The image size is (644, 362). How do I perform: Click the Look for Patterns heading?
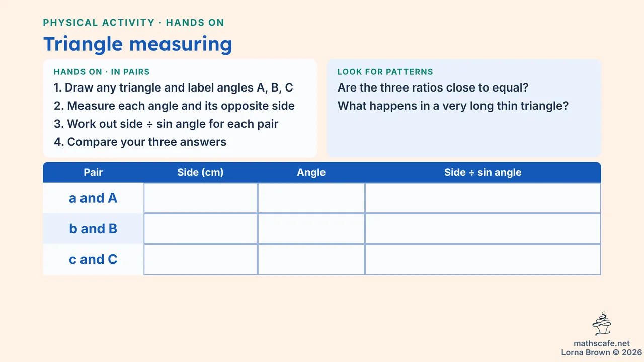385,72
